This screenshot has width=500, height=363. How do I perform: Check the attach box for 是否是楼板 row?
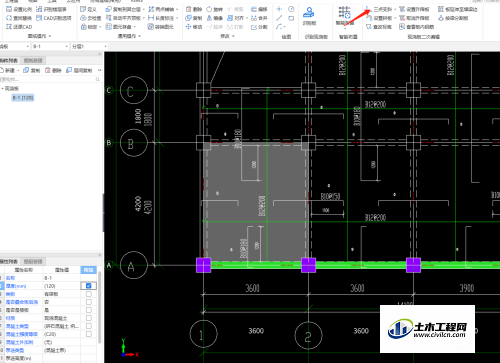pos(88,310)
